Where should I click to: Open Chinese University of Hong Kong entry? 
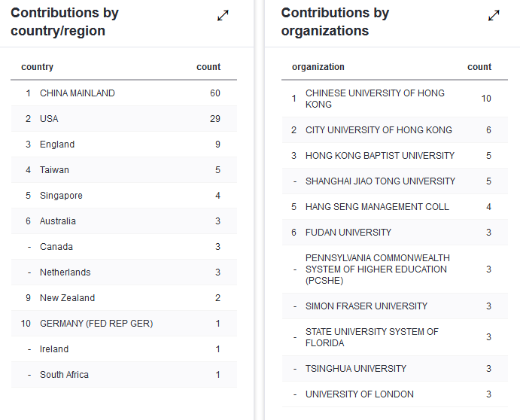click(375, 99)
